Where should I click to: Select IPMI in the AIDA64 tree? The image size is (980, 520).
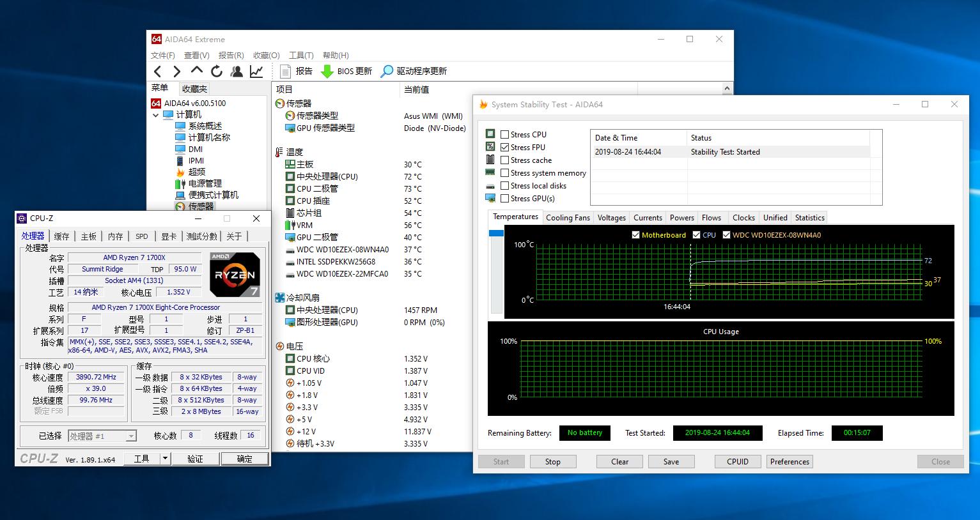click(x=196, y=160)
